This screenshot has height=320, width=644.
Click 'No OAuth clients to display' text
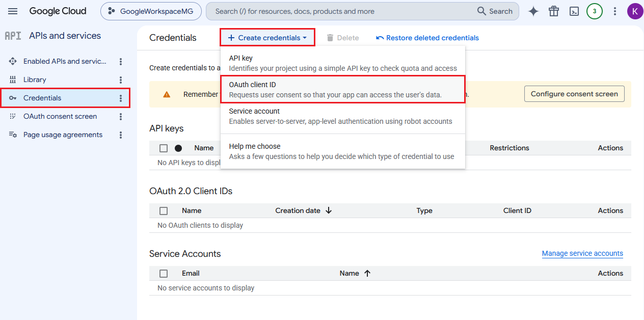[x=200, y=225]
